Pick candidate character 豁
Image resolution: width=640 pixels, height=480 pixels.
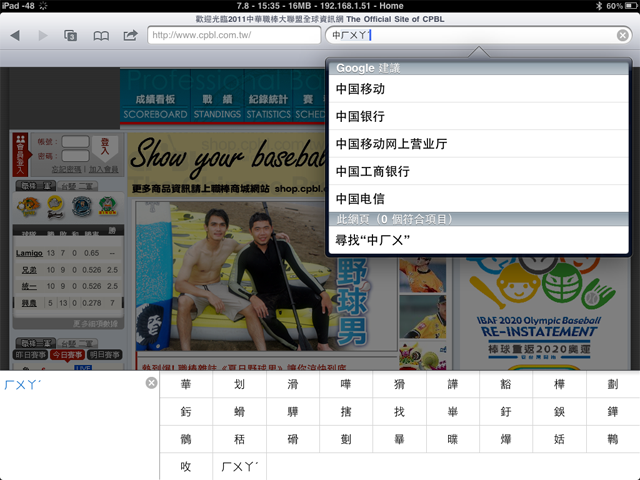point(506,384)
